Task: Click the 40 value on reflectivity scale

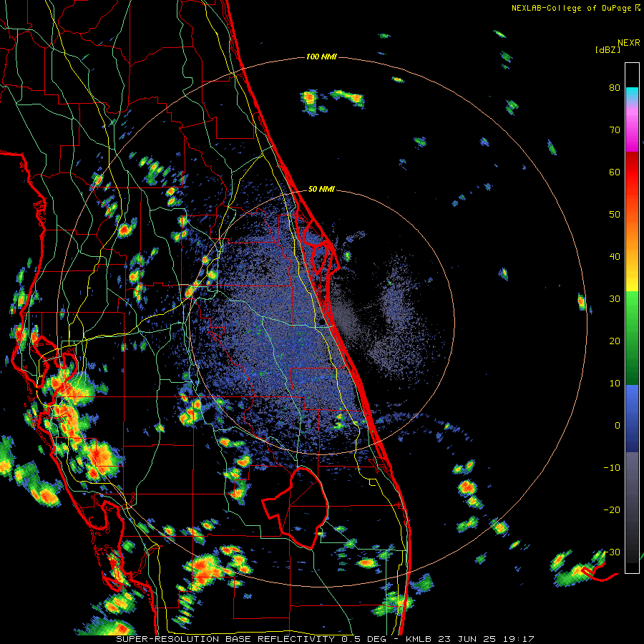Action: pos(615,257)
